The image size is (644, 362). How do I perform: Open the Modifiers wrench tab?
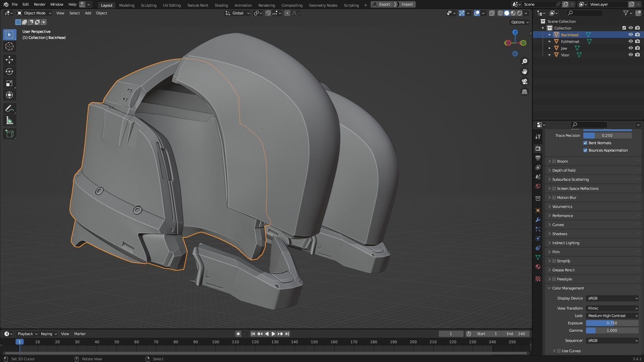tap(538, 220)
